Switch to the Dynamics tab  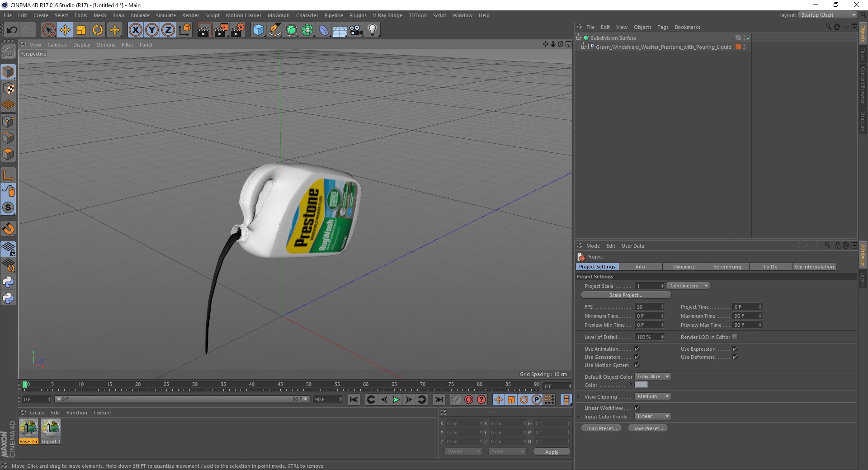click(x=684, y=267)
